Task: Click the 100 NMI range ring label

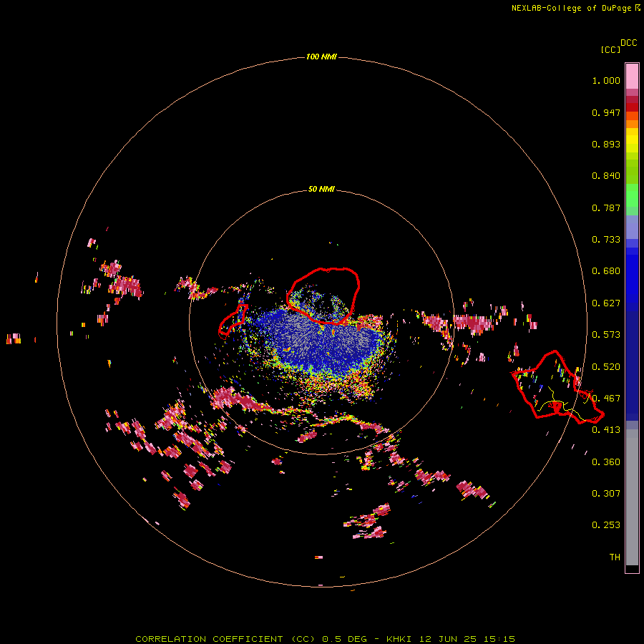Action: click(x=321, y=57)
